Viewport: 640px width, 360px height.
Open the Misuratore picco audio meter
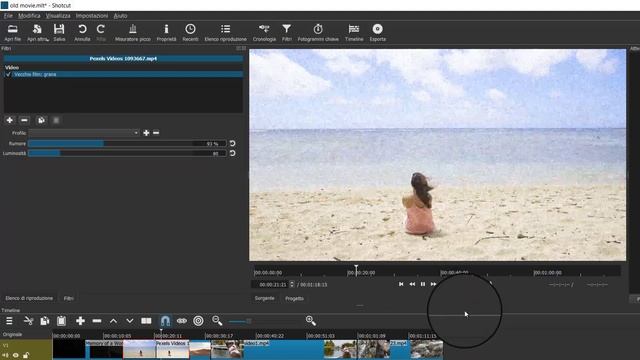133,33
